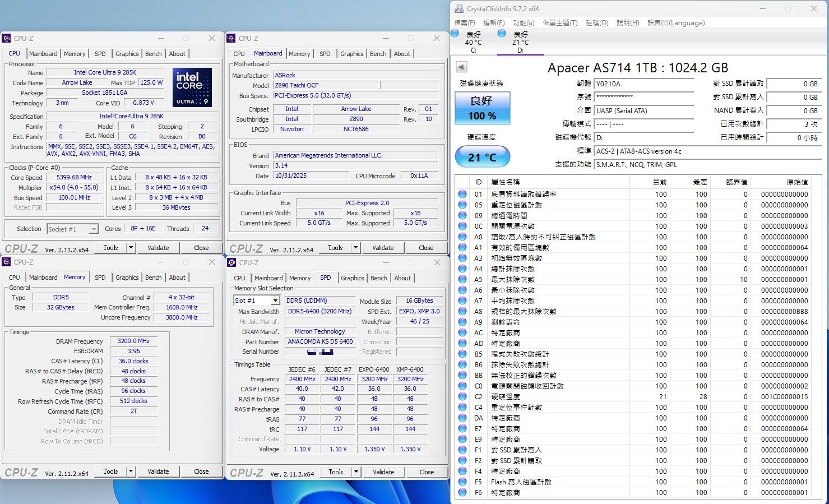
Task: Click the status orb for SMART attribute F5
Action: tap(462, 482)
